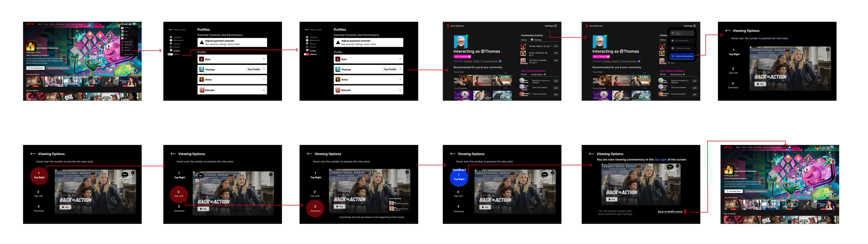
Task: Close preview X in red-highlighted Top Left frame
Action: tap(271, 174)
